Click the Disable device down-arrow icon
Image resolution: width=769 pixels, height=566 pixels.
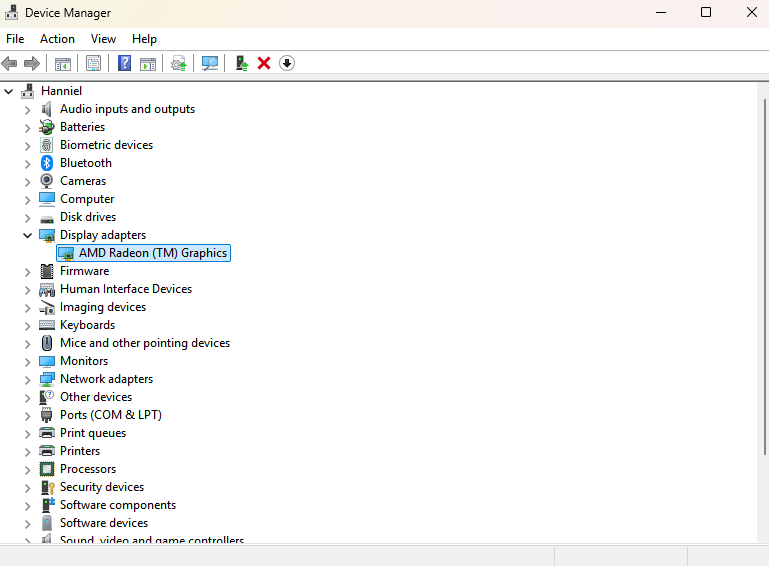(287, 63)
